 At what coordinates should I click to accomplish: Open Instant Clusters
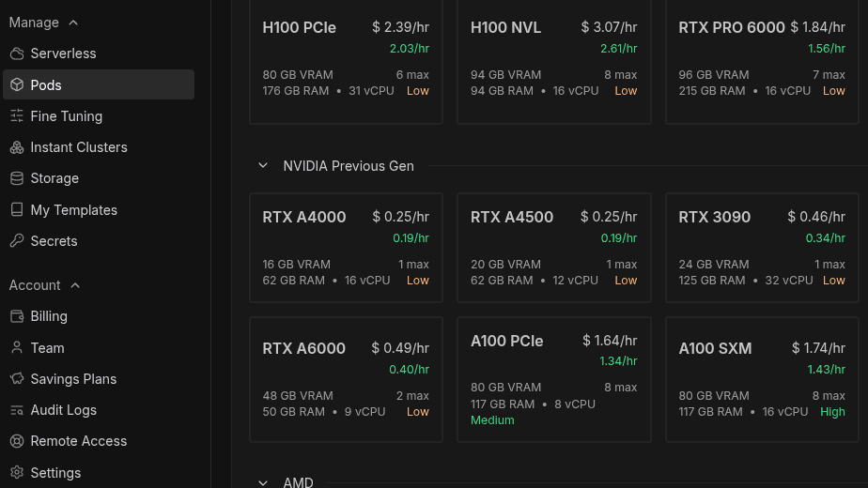[x=99, y=147]
